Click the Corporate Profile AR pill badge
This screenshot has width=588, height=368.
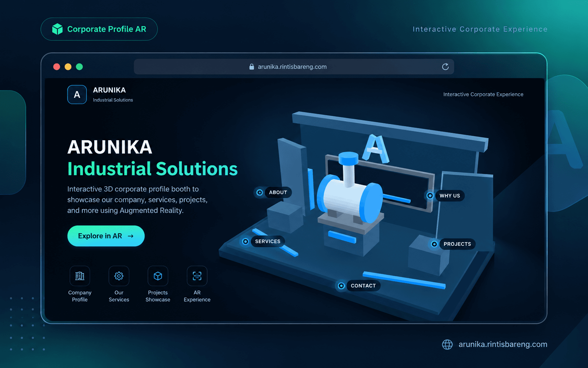tap(99, 29)
